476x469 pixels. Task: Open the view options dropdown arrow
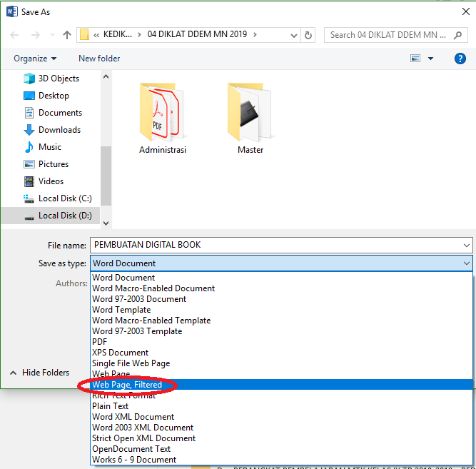click(430, 59)
